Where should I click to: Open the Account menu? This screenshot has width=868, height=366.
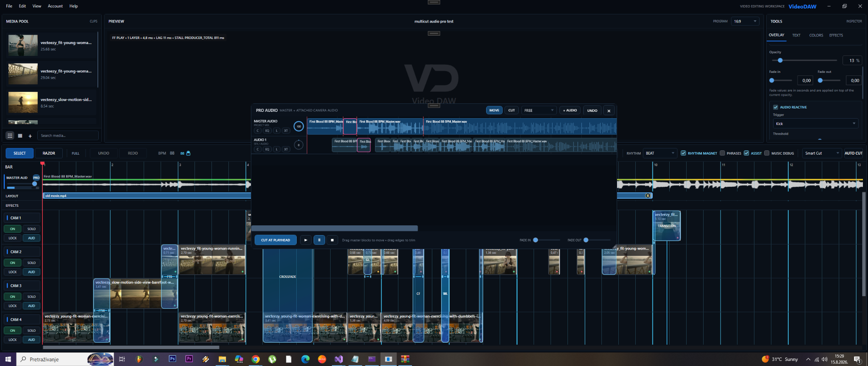(x=55, y=6)
